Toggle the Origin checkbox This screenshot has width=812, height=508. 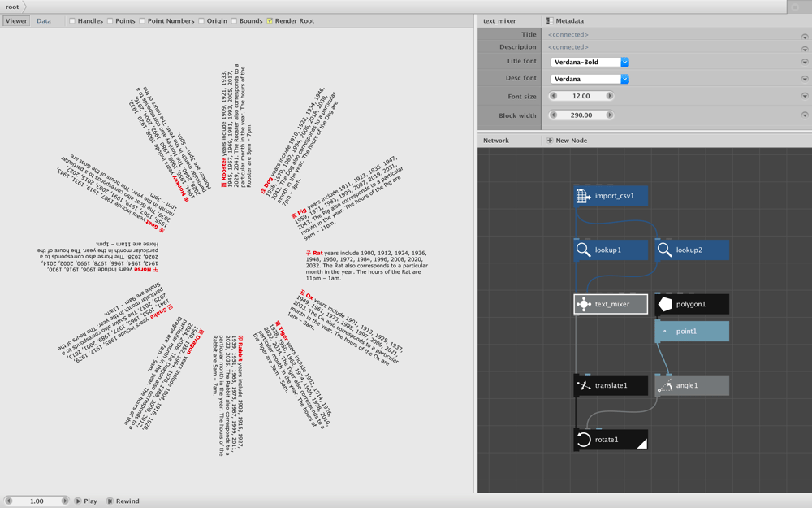coord(201,21)
